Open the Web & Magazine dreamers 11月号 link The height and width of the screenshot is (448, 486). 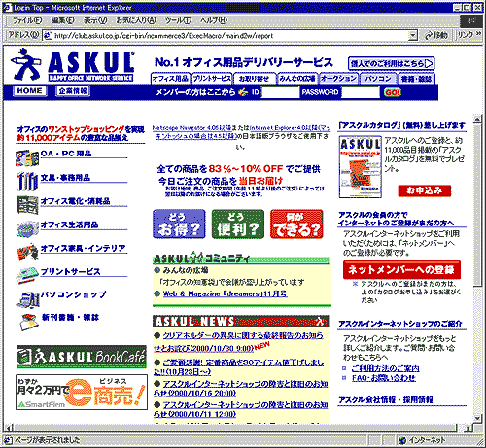225,293
